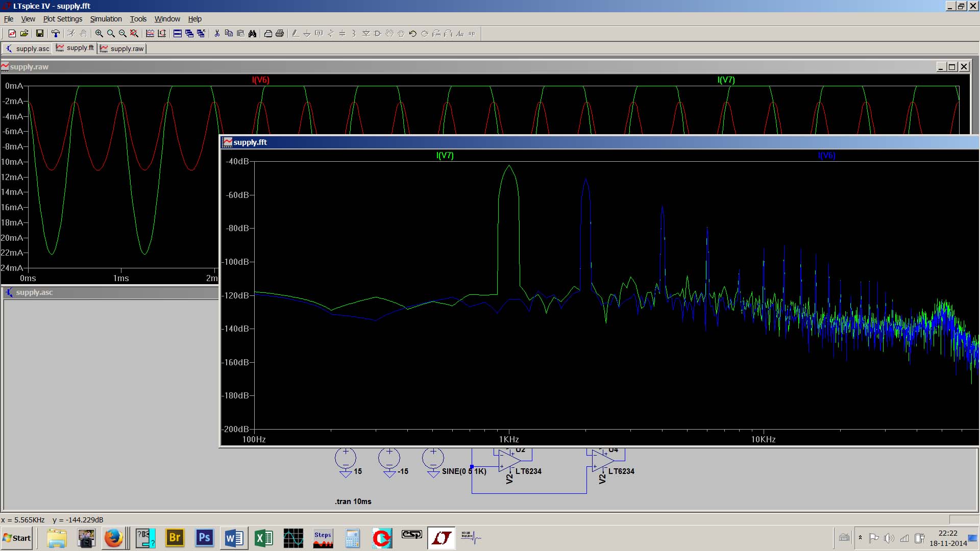Viewport: 980px width, 551px height.
Task: Click the Run simulation running-man icon
Action: click(x=71, y=34)
